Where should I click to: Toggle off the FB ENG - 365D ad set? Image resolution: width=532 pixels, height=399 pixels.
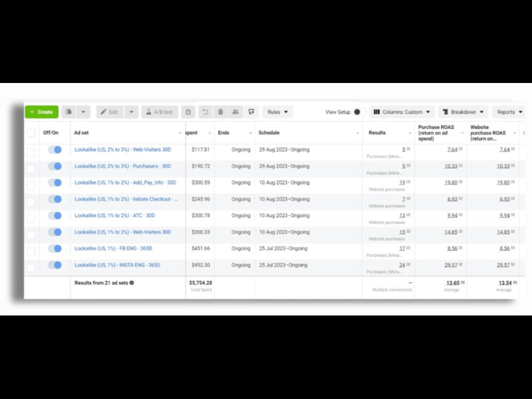pyautogui.click(x=55, y=248)
